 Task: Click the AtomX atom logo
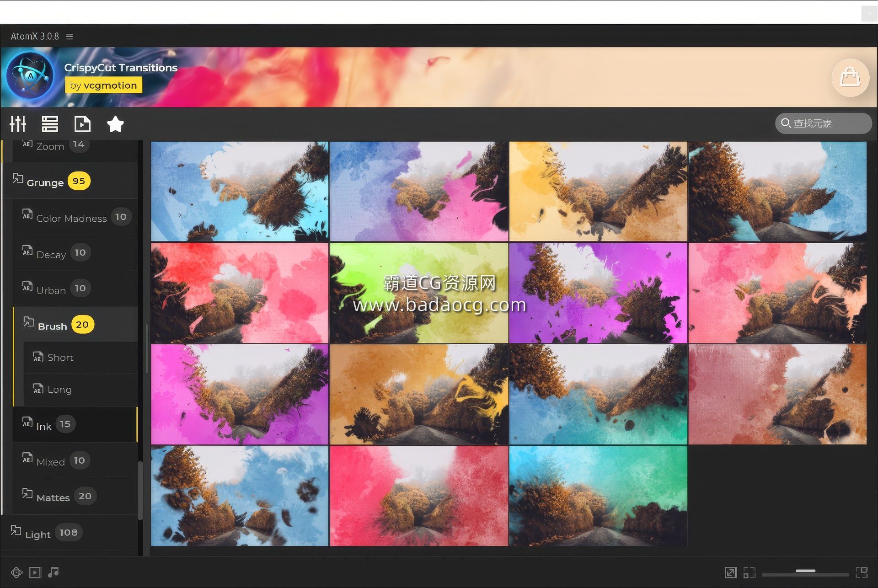pyautogui.click(x=30, y=75)
